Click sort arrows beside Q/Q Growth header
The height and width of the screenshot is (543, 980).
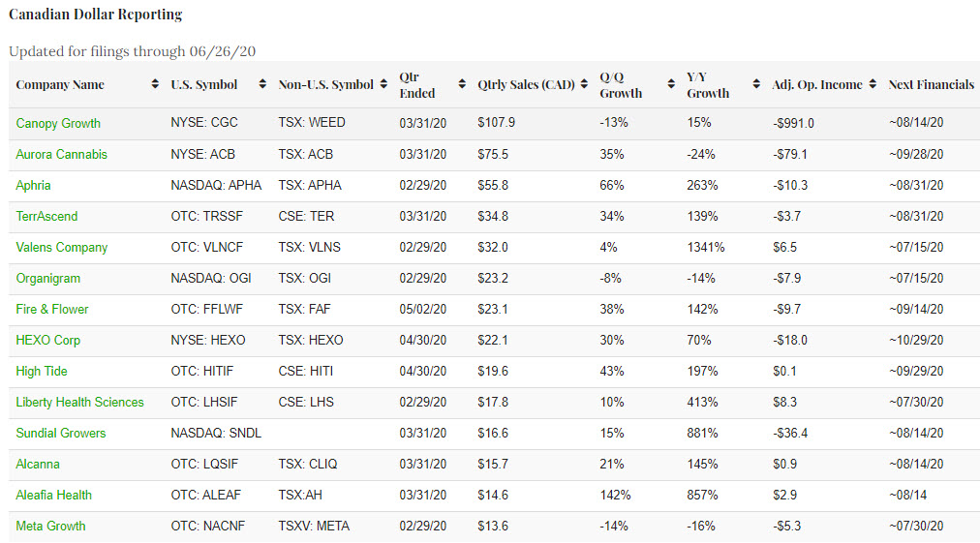(x=670, y=85)
